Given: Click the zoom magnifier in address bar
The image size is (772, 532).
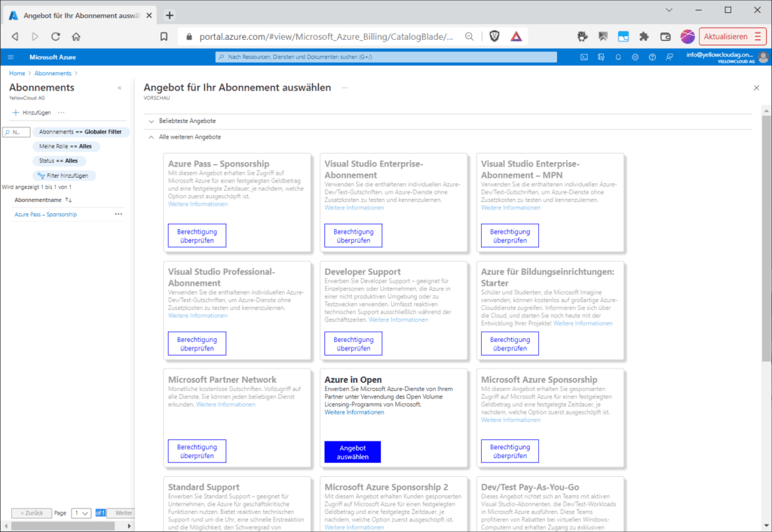Looking at the screenshot, I should pos(469,36).
